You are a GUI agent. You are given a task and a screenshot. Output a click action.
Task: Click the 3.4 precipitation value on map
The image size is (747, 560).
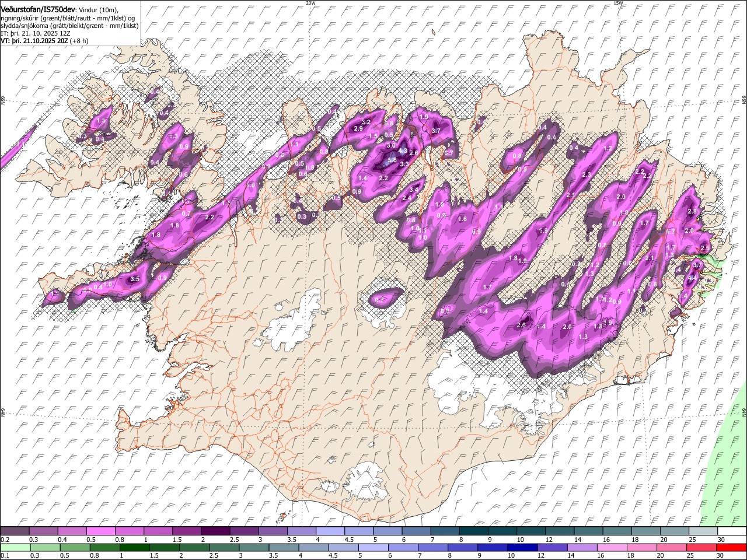tap(414, 190)
